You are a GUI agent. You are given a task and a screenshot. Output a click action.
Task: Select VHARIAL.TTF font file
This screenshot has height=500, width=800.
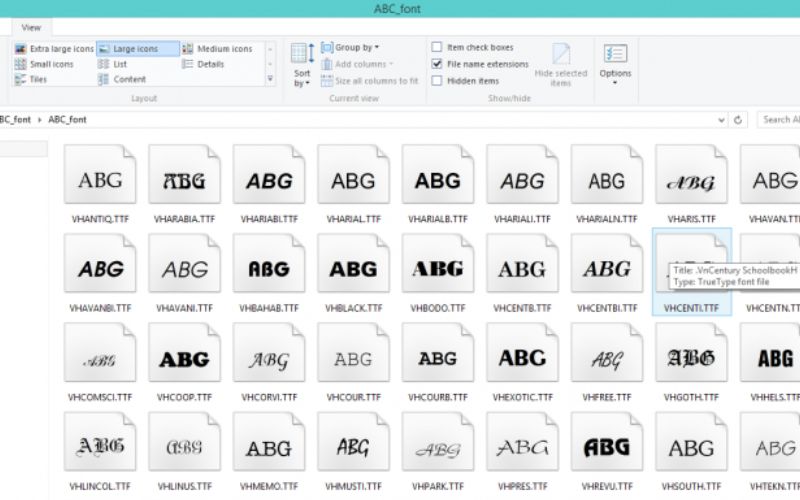(x=354, y=185)
